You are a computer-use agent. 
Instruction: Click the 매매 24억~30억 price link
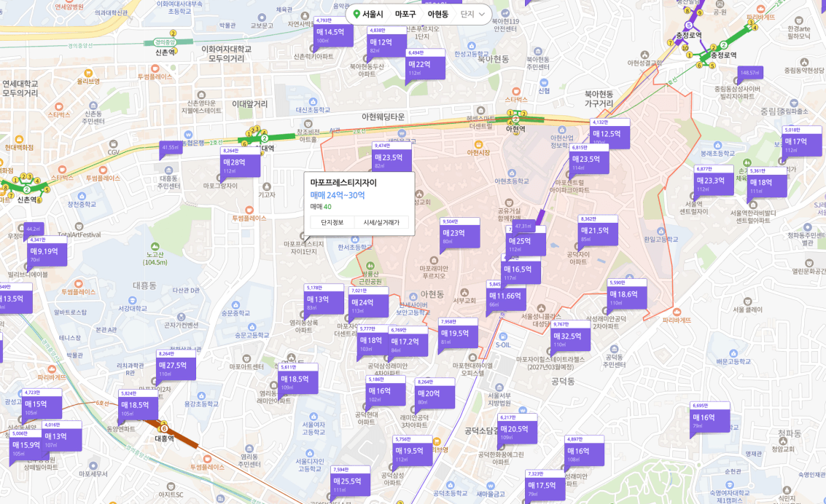click(337, 195)
